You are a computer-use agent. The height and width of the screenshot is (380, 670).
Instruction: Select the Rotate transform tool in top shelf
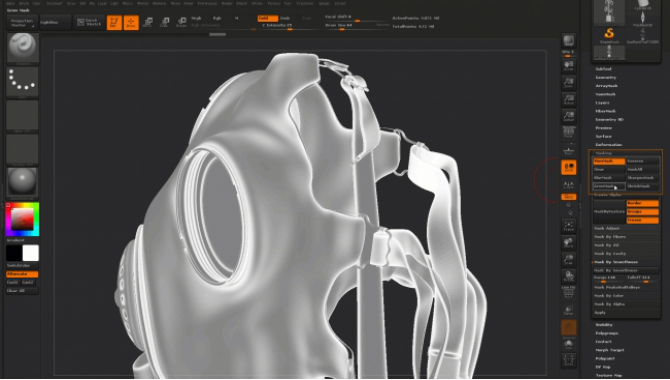coord(182,22)
